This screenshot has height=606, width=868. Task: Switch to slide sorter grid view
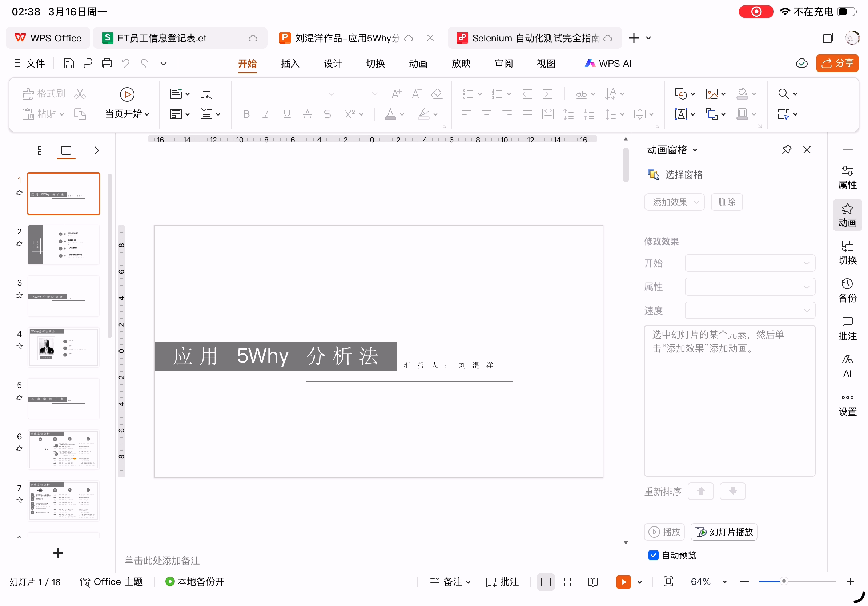568,582
